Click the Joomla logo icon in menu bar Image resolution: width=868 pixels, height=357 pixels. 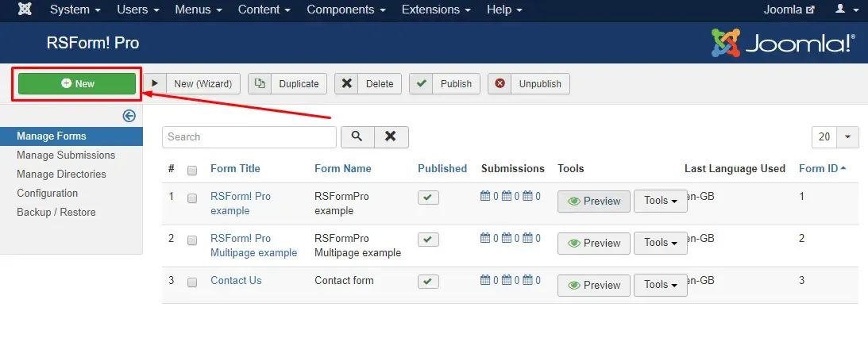(25, 10)
